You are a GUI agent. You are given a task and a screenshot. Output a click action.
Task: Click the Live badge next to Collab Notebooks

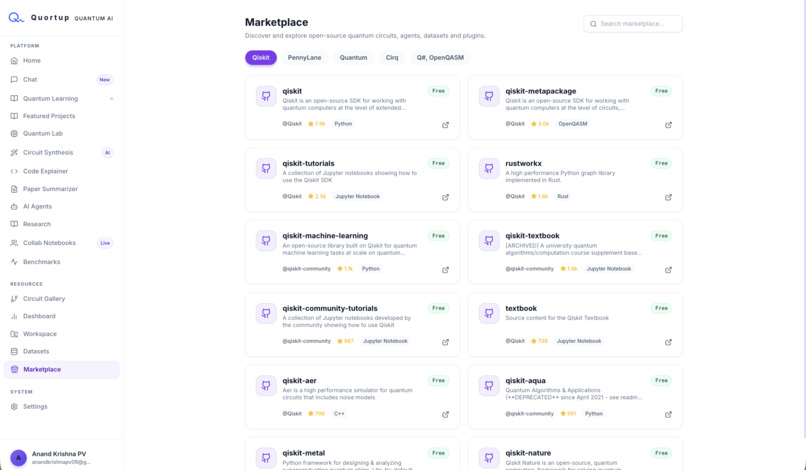[105, 243]
